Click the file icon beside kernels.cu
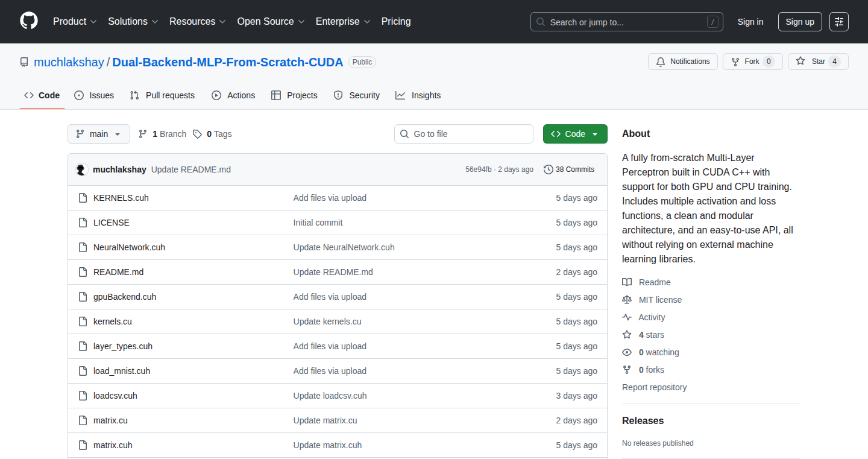 click(x=83, y=321)
